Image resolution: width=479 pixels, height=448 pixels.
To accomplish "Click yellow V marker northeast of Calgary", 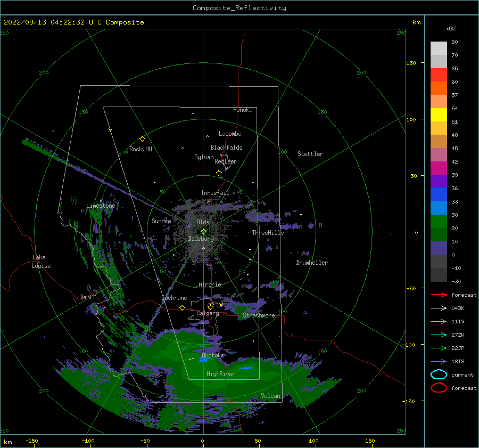I will [221, 305].
